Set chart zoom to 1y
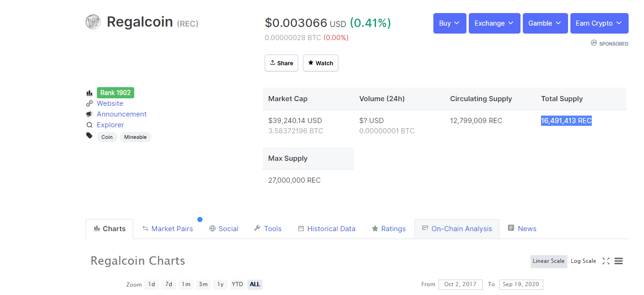Viewport: 644px width, 295px height. [220, 284]
